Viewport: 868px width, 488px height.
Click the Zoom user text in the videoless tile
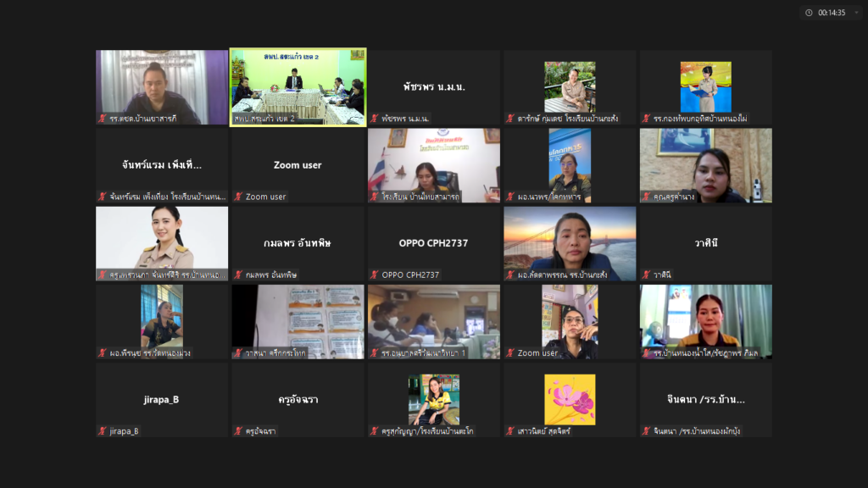298,165
